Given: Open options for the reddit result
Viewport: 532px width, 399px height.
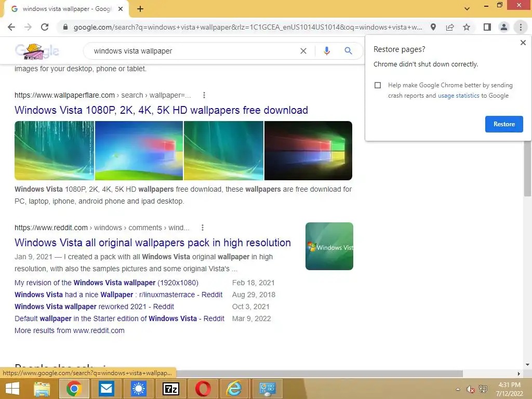Looking at the screenshot, I should click(203, 228).
